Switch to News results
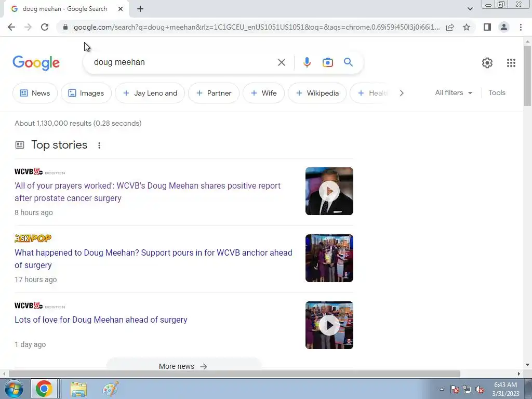Image resolution: width=532 pixels, height=399 pixels. point(35,93)
